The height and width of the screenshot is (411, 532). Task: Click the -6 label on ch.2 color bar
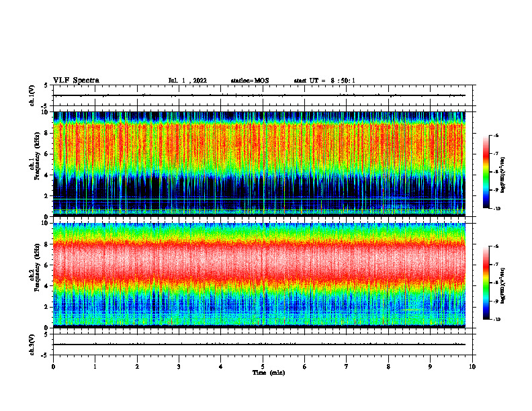[496, 246]
